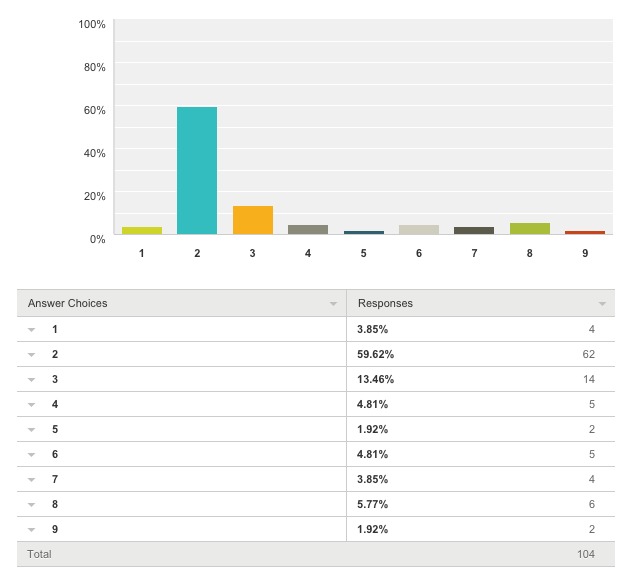Image resolution: width=635 pixels, height=578 pixels.
Task: Click the yellow-green bar for choice 1
Action: coord(142,230)
